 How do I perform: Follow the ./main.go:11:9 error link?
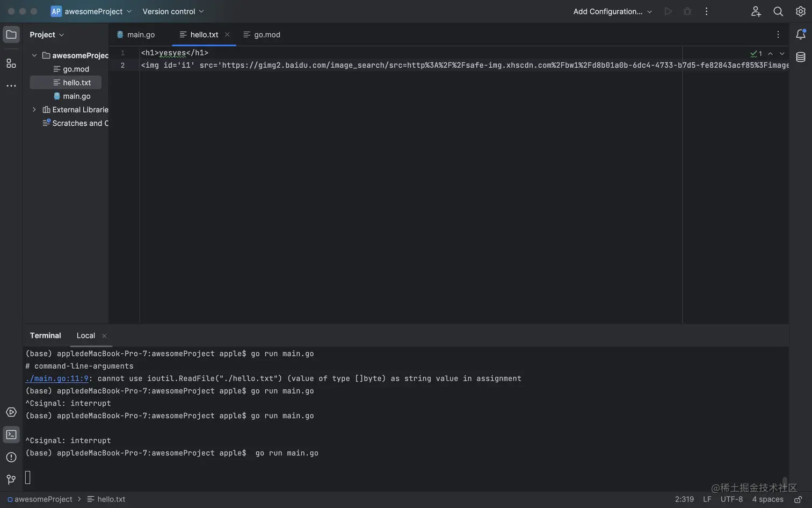pos(57,378)
